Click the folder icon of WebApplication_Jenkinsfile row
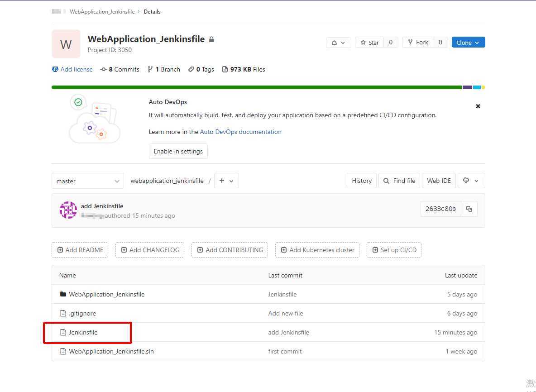This screenshot has width=536, height=392. (63, 294)
